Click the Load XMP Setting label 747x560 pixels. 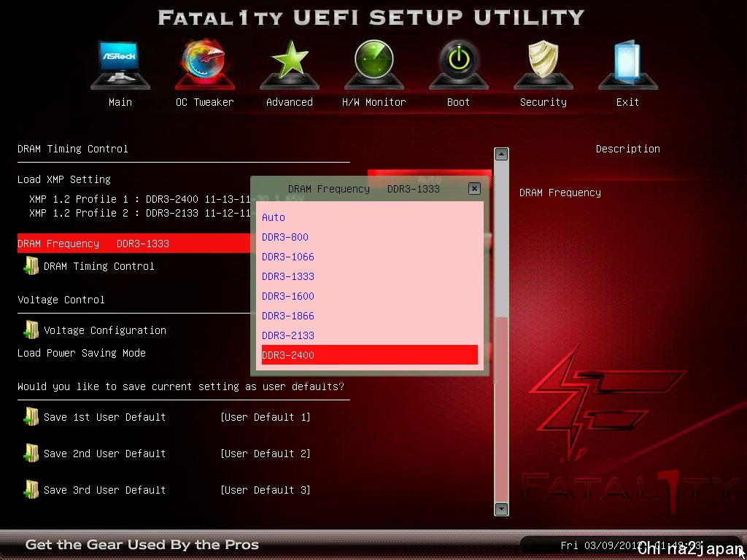pos(64,179)
